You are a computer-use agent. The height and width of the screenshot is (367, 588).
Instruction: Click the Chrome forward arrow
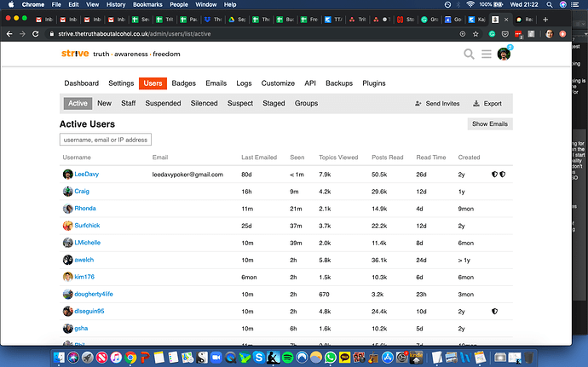click(22, 34)
